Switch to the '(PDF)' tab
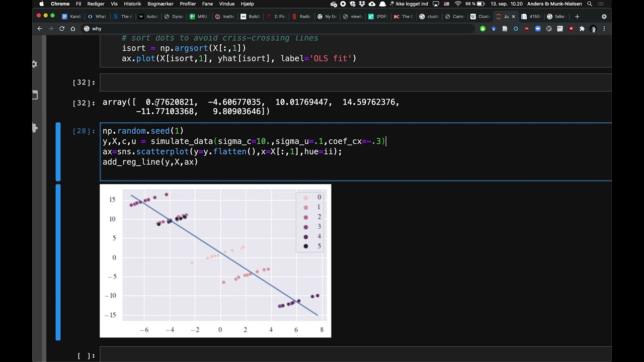The width and height of the screenshot is (644, 362). (x=378, y=17)
